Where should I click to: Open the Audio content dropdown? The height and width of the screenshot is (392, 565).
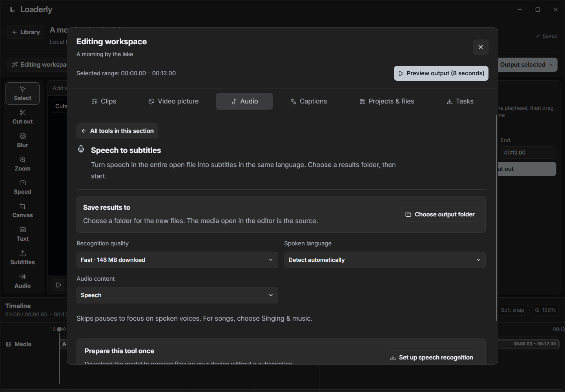click(x=177, y=295)
